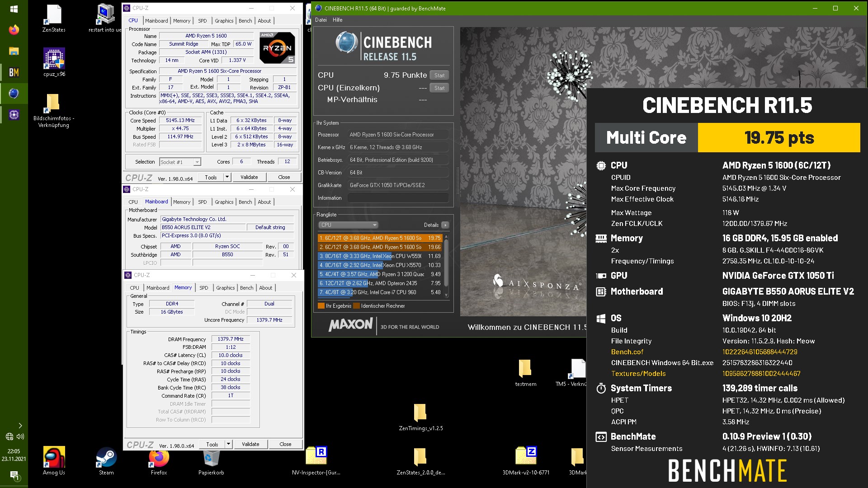Image resolution: width=868 pixels, height=488 pixels.
Task: Click the Textures/Models entry in BenchMate
Action: click(638, 374)
